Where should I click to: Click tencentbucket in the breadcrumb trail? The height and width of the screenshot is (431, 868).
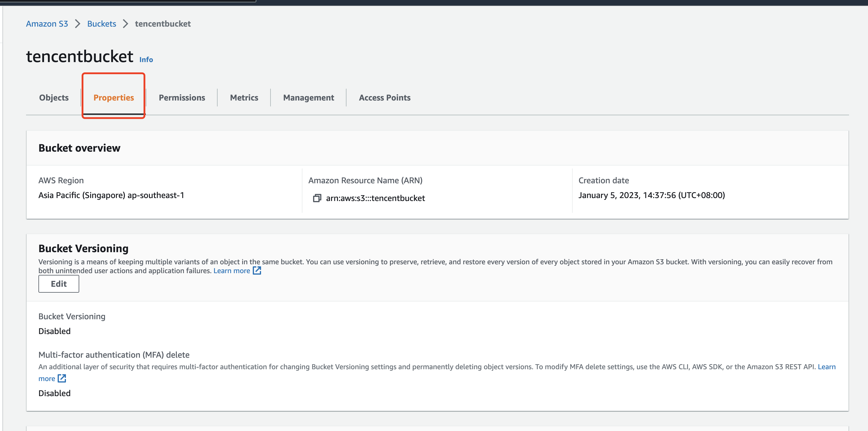[x=163, y=24]
